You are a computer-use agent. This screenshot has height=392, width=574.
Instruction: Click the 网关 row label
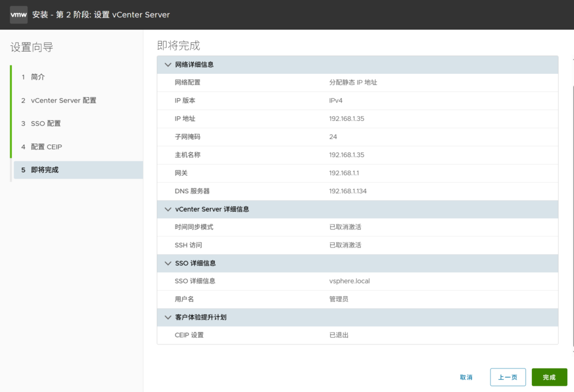click(x=181, y=173)
